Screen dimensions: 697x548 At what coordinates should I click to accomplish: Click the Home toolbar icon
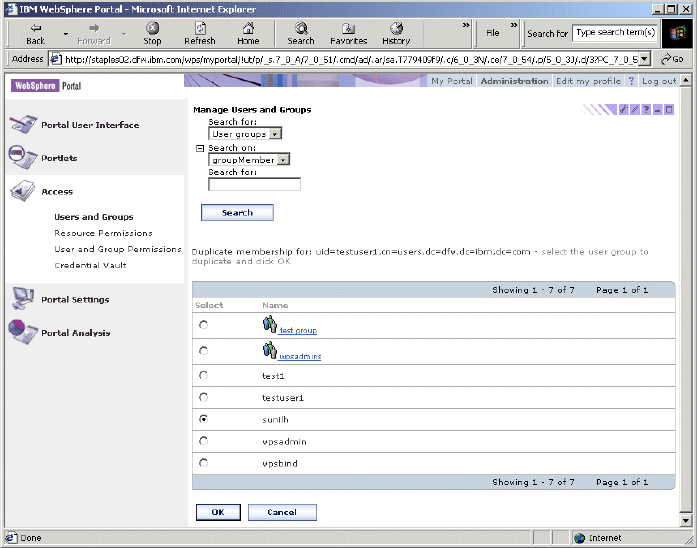(248, 30)
